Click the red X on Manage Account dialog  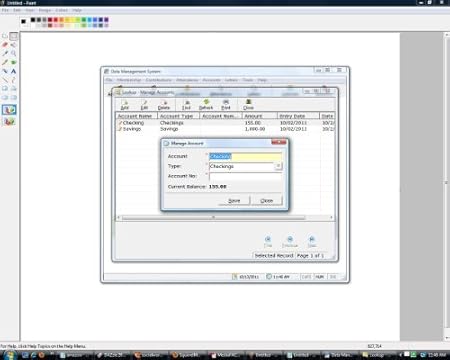pos(279,142)
